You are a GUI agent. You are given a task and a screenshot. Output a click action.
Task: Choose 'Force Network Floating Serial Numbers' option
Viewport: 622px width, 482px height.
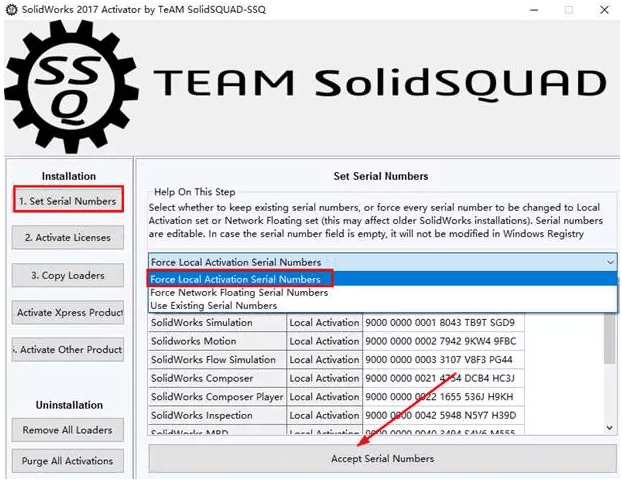point(240,292)
